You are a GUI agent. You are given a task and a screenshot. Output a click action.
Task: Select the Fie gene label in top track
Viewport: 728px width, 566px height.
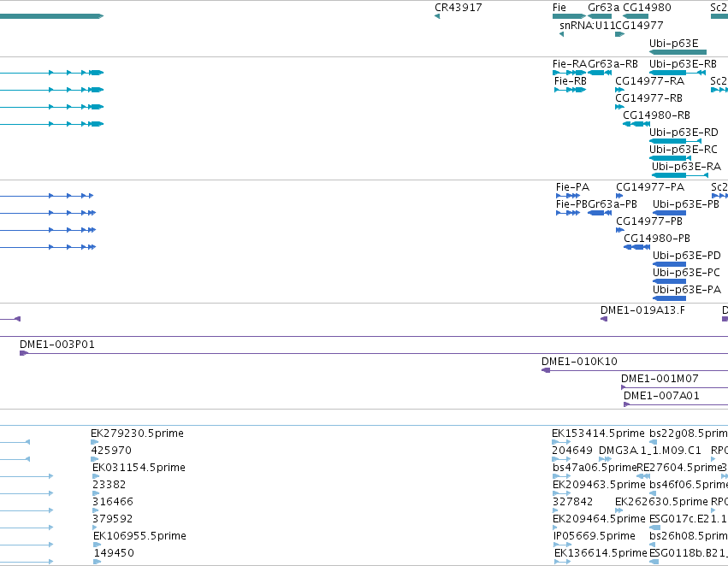tap(559, 8)
